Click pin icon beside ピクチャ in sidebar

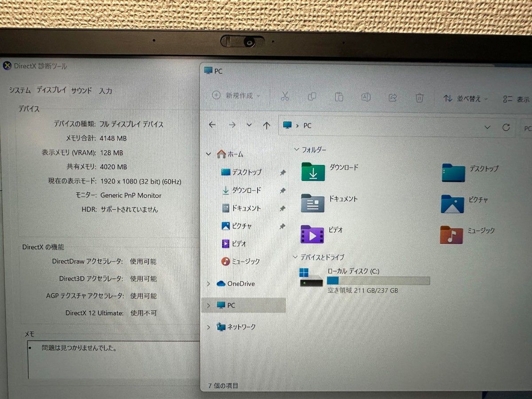click(282, 227)
